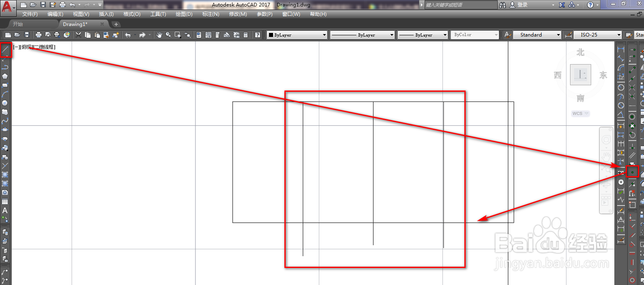This screenshot has width=644, height=285.
Task: Click the Copy icon in standard toolbar
Action: point(88,35)
